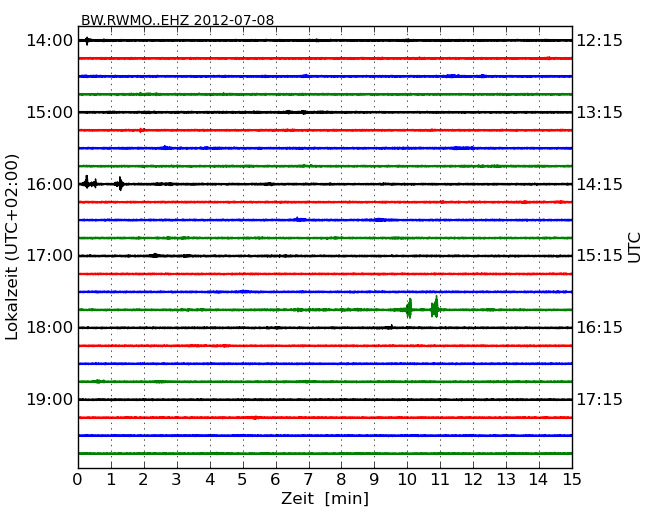This screenshot has width=650, height=520.
Task: Click the first black burst on 16:00 trace
Action: (87, 182)
